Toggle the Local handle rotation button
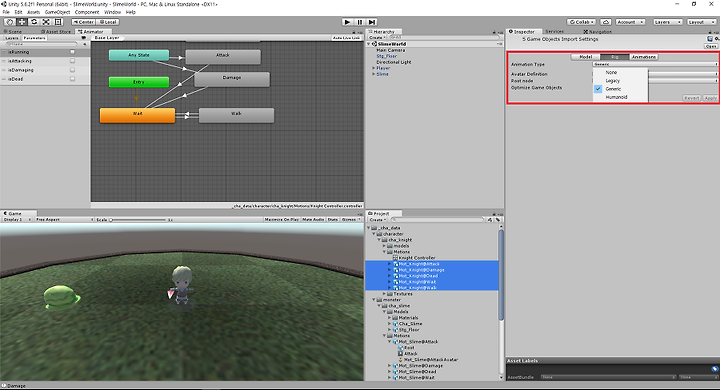The height and width of the screenshot is (390, 720). tap(108, 22)
